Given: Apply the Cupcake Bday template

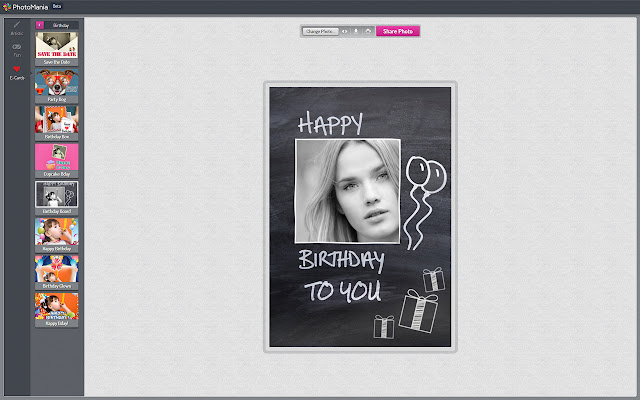Looking at the screenshot, I should point(57,158).
